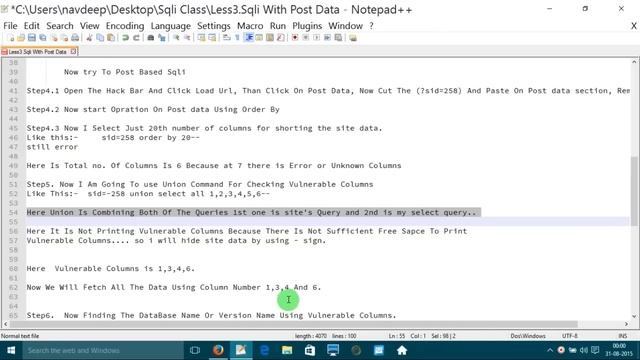Save the current file via toolbar
The image size is (640, 360).
31,38
